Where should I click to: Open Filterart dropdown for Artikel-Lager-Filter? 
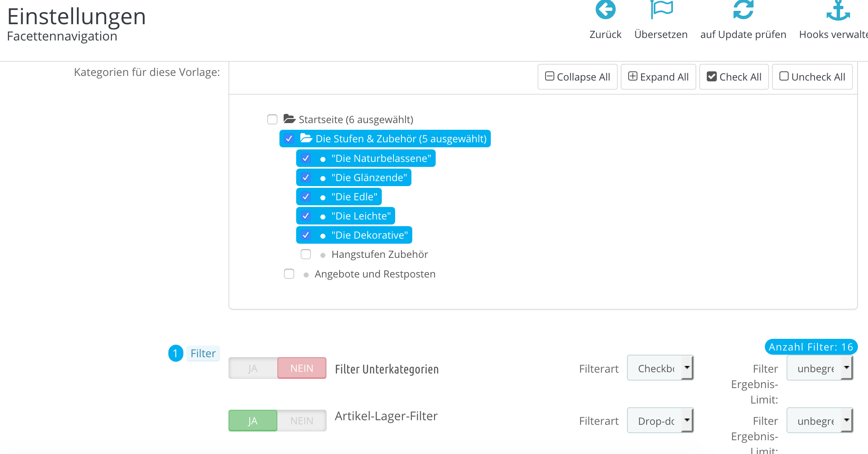point(660,421)
